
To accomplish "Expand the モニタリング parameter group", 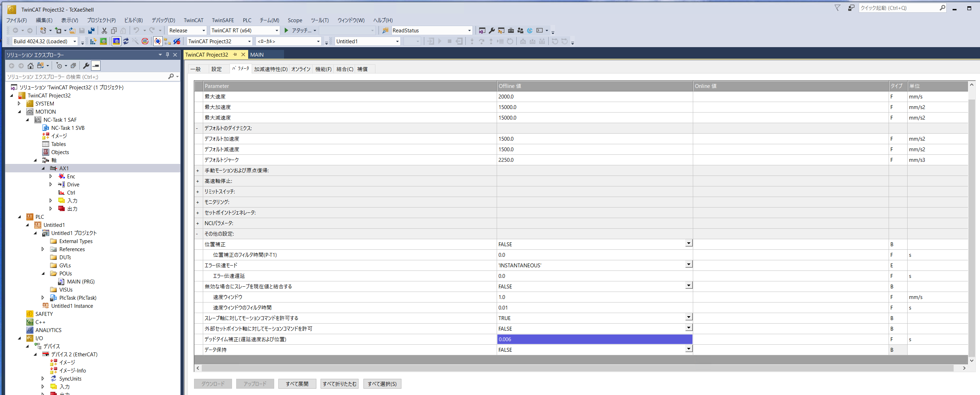I will 198,202.
